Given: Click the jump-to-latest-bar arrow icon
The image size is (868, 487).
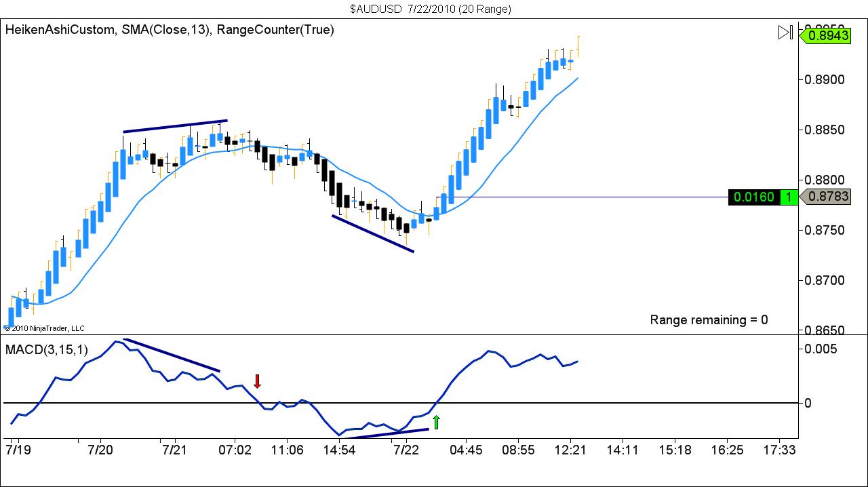Looking at the screenshot, I should click(785, 31).
